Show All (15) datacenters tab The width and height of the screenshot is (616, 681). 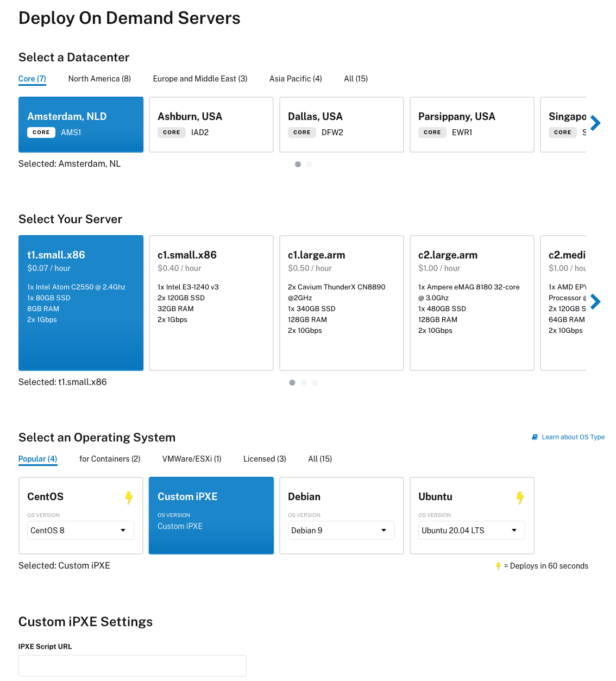point(356,79)
